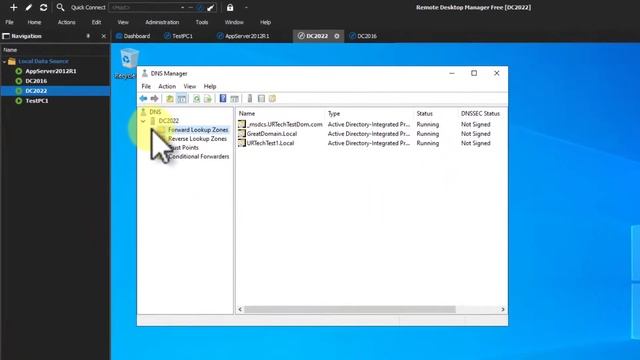
Task: Open the File menu of Remote Desktop Manager
Action: (x=9, y=22)
